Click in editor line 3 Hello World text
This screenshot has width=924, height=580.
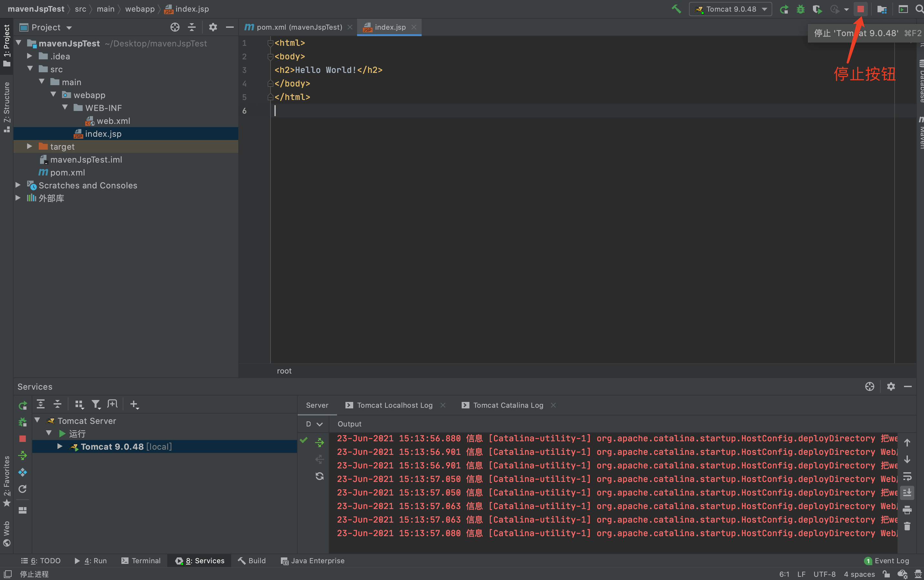click(x=326, y=70)
